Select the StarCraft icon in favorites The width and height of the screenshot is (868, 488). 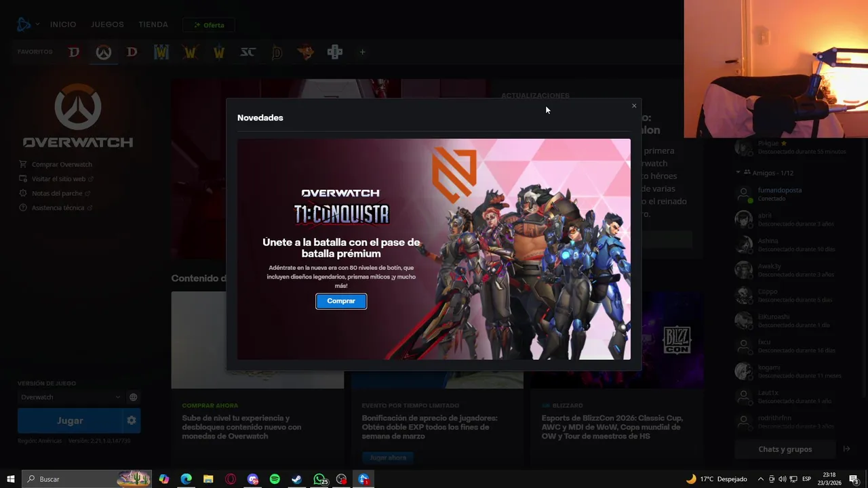248,52
